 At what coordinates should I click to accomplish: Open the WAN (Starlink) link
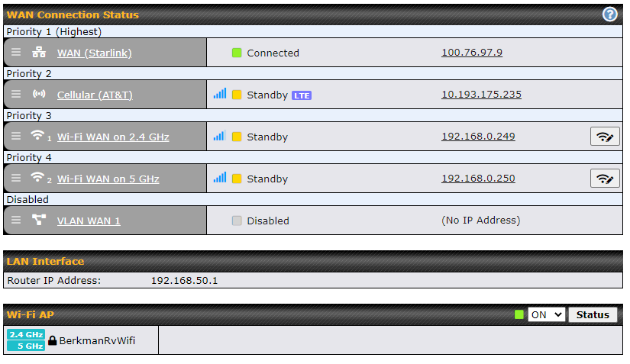pyautogui.click(x=95, y=53)
